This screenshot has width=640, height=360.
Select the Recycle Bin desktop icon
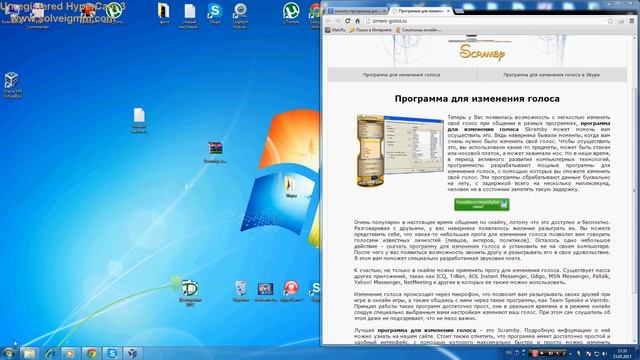point(240,291)
